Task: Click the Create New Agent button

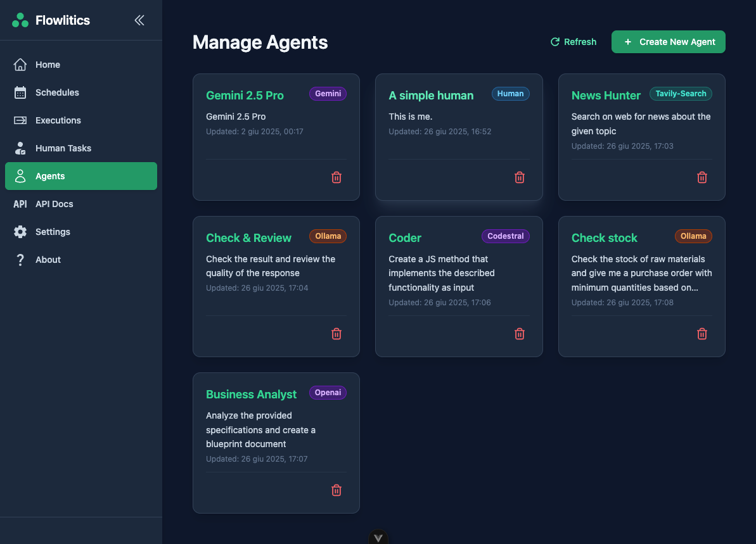Action: tap(669, 42)
